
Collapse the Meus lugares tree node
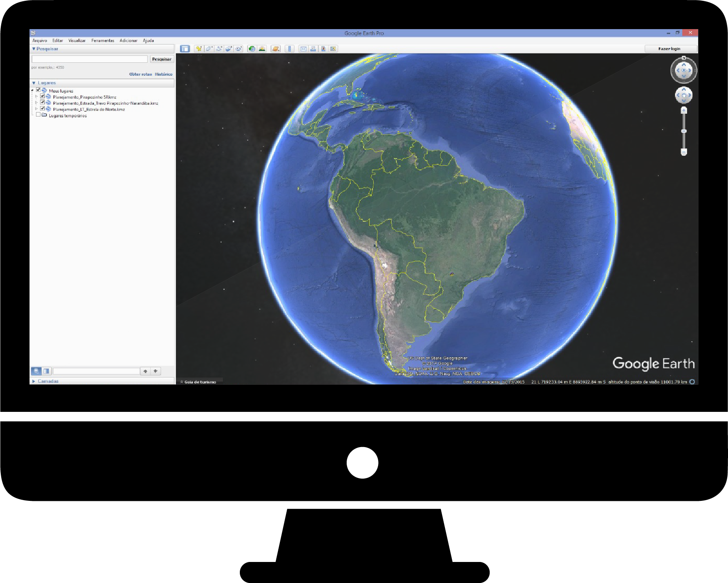tap(32, 91)
